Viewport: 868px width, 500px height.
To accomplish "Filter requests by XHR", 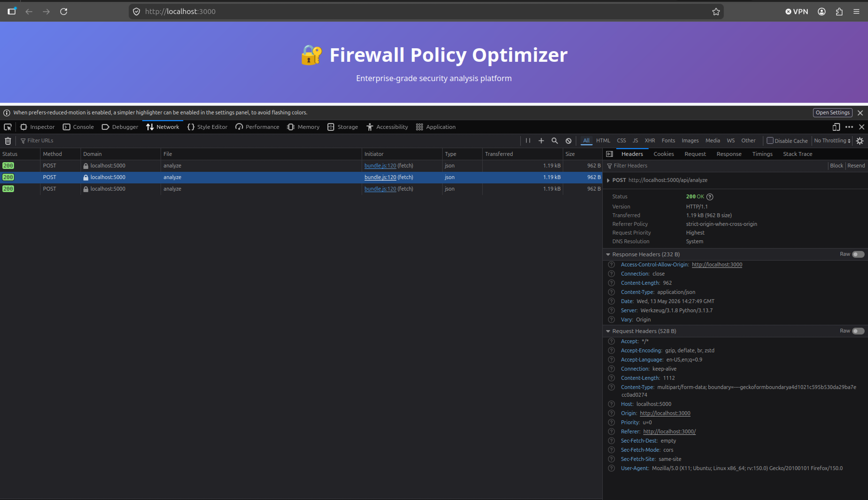I will [x=650, y=140].
